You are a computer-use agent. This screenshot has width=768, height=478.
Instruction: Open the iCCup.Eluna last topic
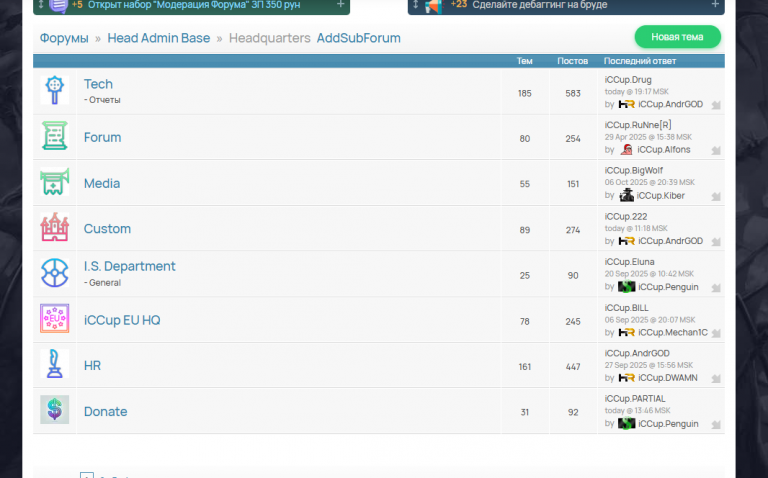[629, 262]
